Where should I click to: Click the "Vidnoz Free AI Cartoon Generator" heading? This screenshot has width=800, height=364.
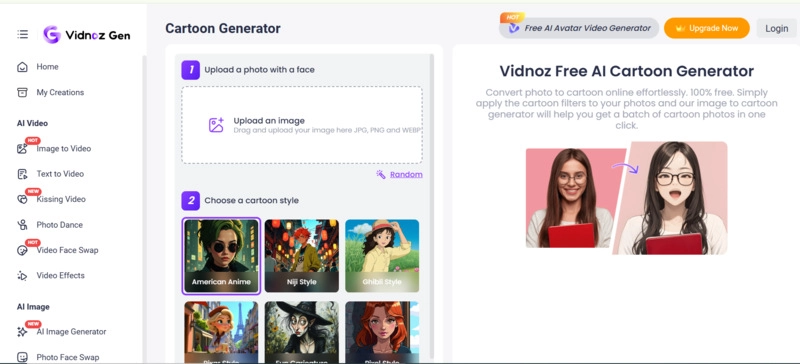627,71
